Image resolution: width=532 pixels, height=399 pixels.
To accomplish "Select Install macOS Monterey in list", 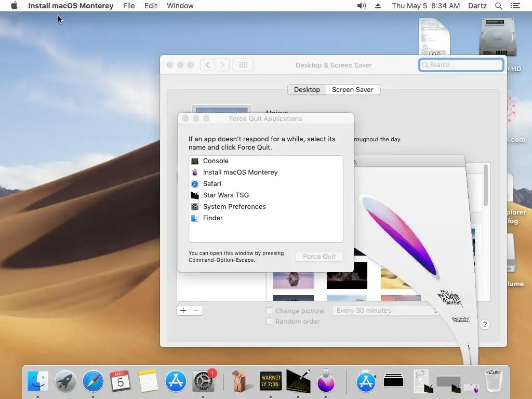I will [x=265, y=172].
